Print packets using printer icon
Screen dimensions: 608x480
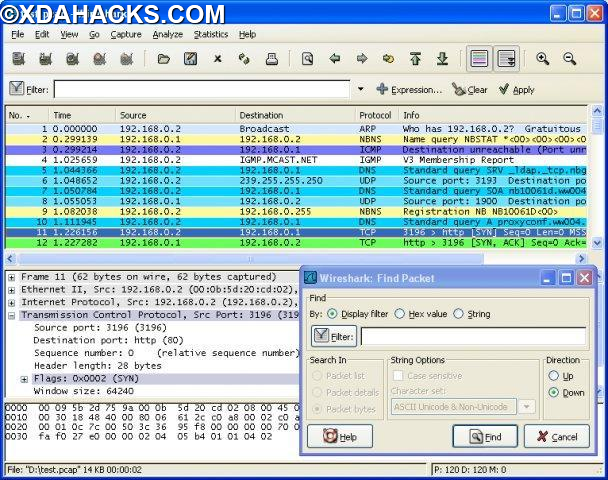coord(272,59)
